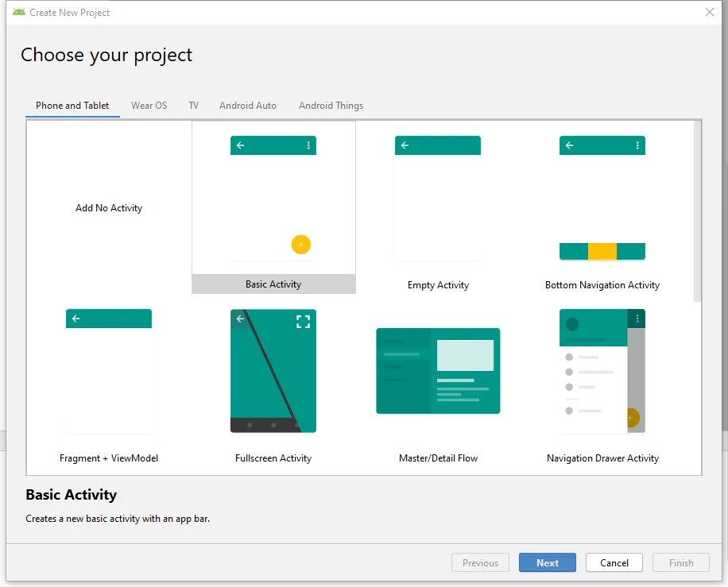Click the Basic Activity label text

(273, 284)
